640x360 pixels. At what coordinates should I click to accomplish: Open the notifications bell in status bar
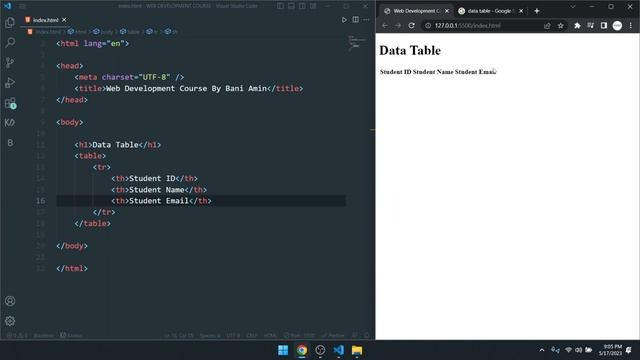[x=366, y=336]
